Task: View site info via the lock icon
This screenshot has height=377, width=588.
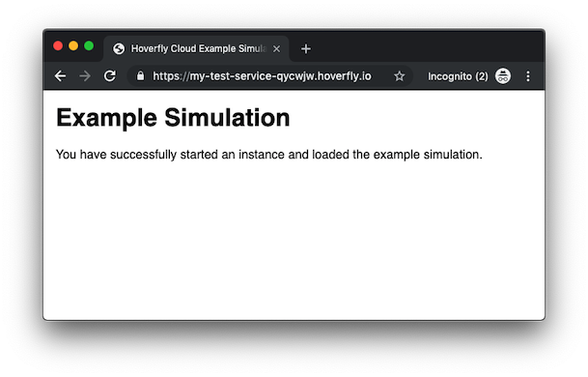Action: point(140,76)
